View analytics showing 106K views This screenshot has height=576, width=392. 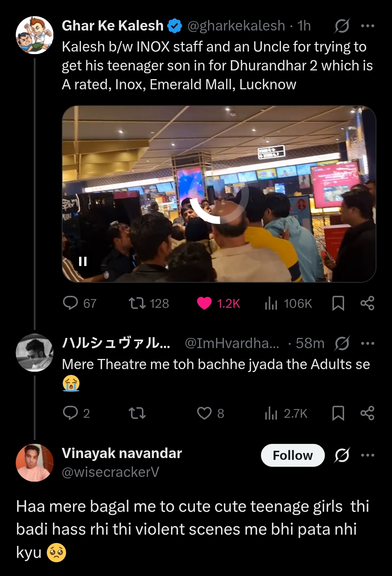pos(288,303)
